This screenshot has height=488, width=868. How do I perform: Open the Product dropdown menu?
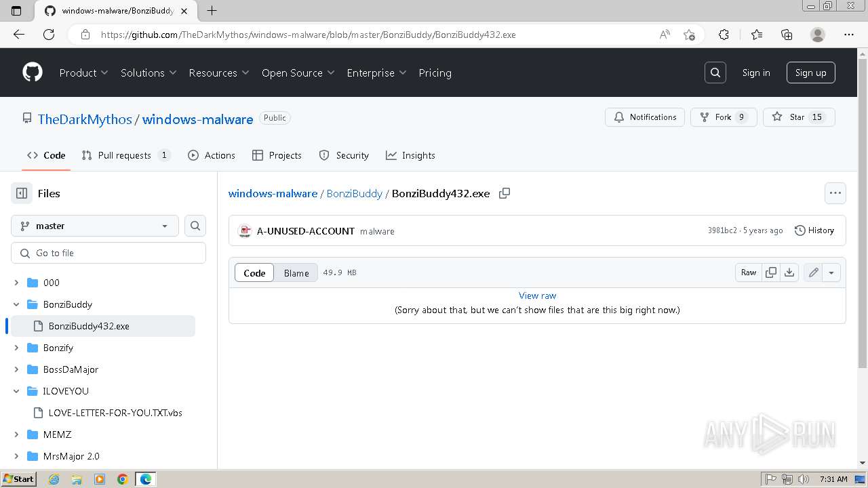coord(83,73)
